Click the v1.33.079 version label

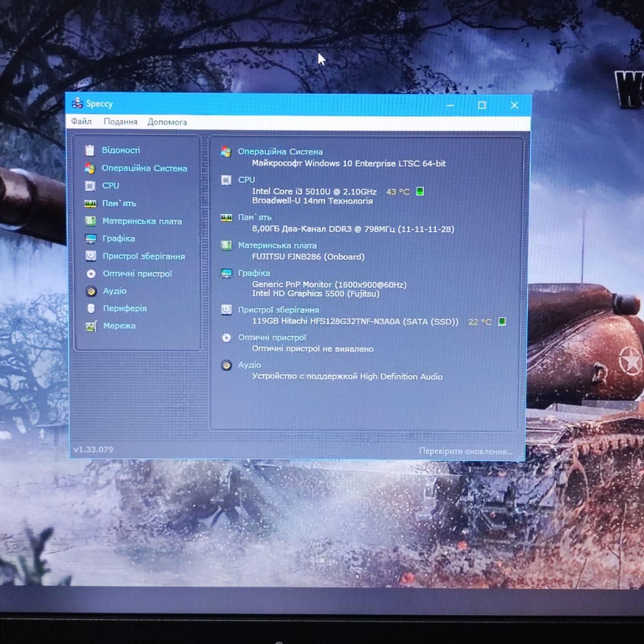click(94, 450)
